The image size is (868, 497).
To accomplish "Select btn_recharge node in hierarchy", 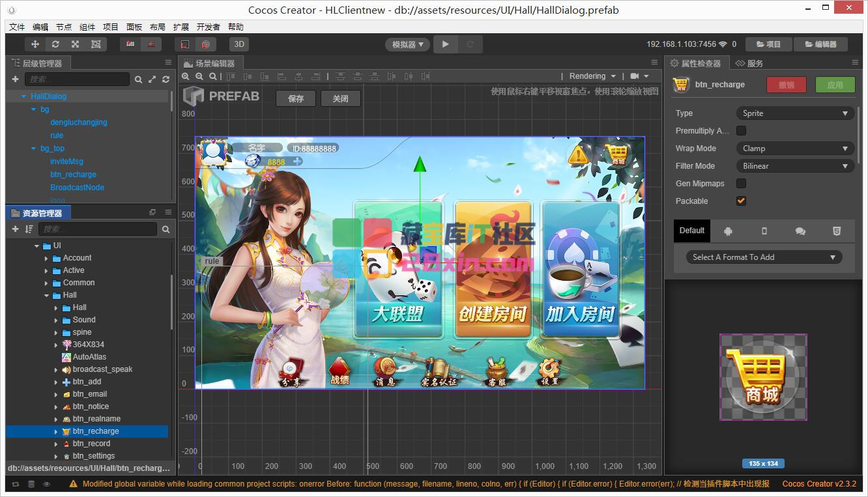I will coord(73,175).
